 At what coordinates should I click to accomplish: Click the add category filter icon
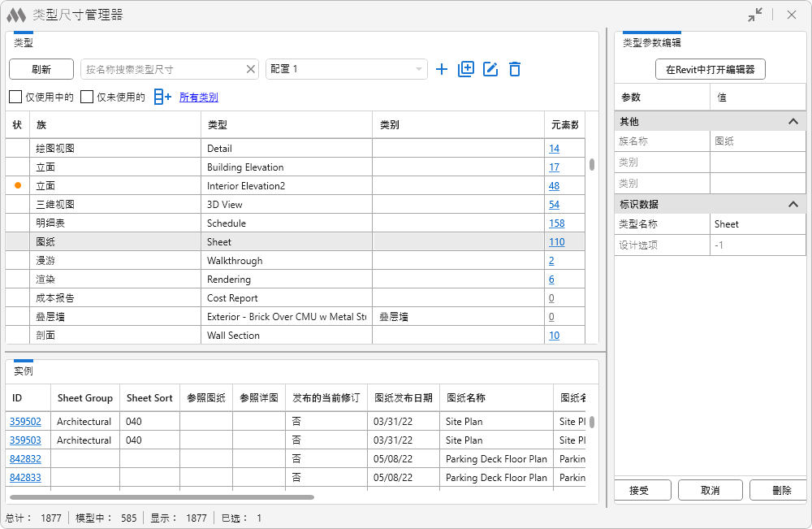coord(162,98)
